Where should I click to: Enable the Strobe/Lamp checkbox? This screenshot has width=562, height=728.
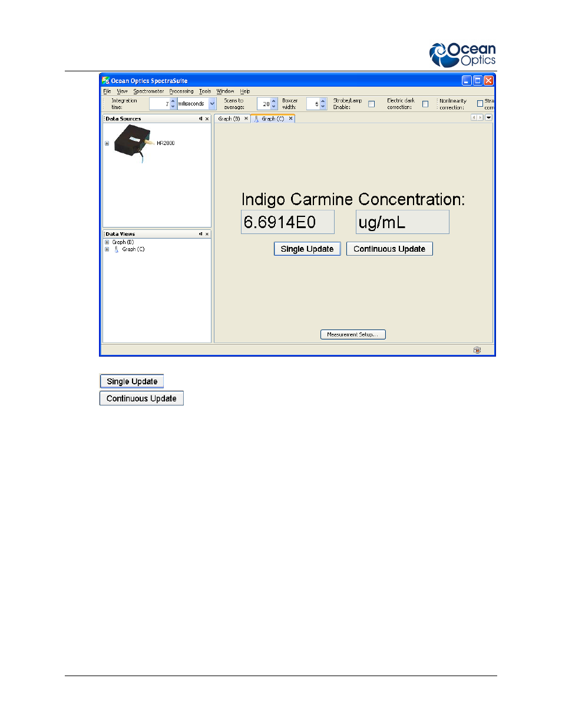click(x=372, y=104)
